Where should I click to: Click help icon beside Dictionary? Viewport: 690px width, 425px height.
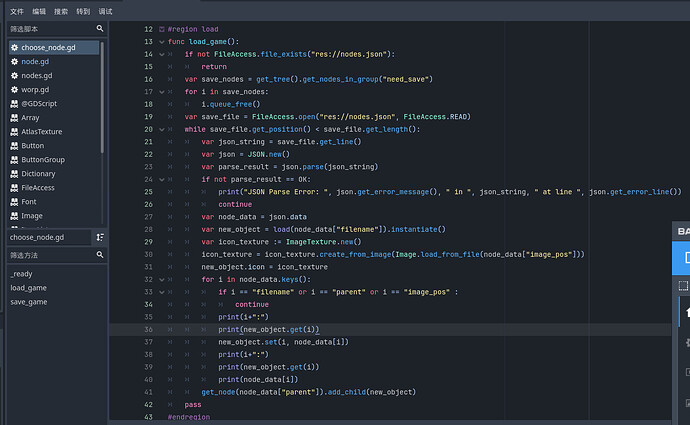[15, 174]
